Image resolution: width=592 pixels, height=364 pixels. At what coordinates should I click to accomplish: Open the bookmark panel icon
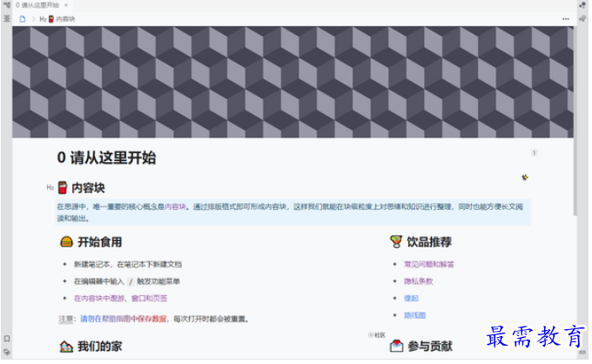[6, 340]
